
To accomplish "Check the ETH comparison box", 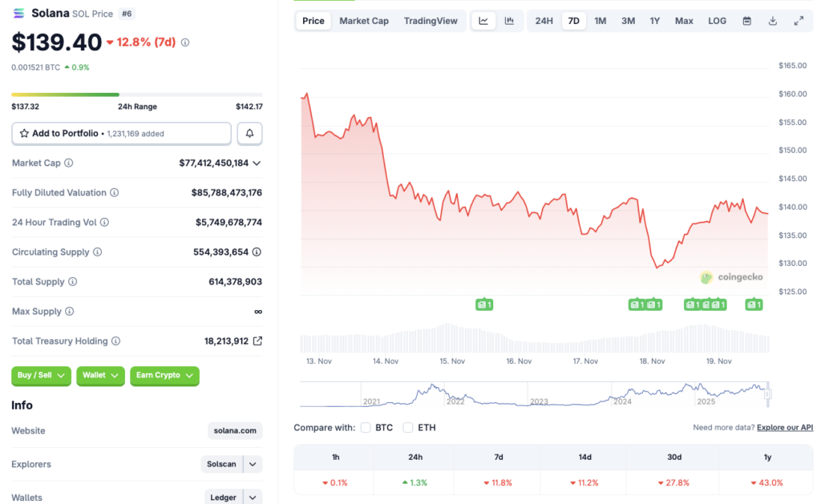I will click(x=408, y=427).
